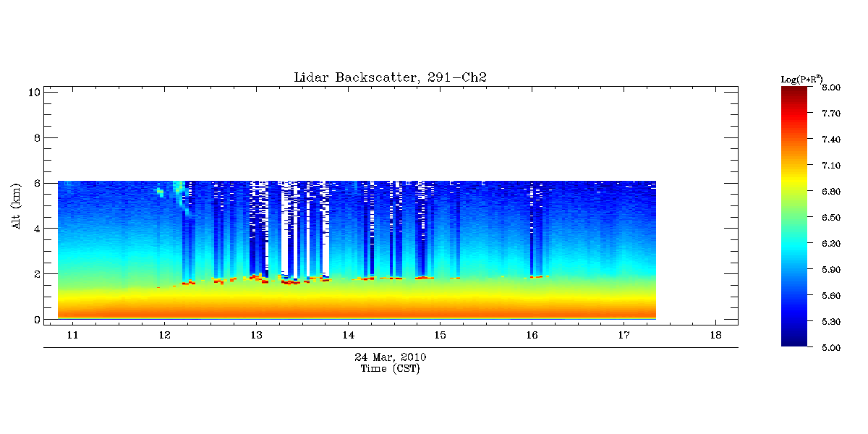Click the colorbar value '5.30'
This screenshot has width=868, height=434.
(x=831, y=322)
